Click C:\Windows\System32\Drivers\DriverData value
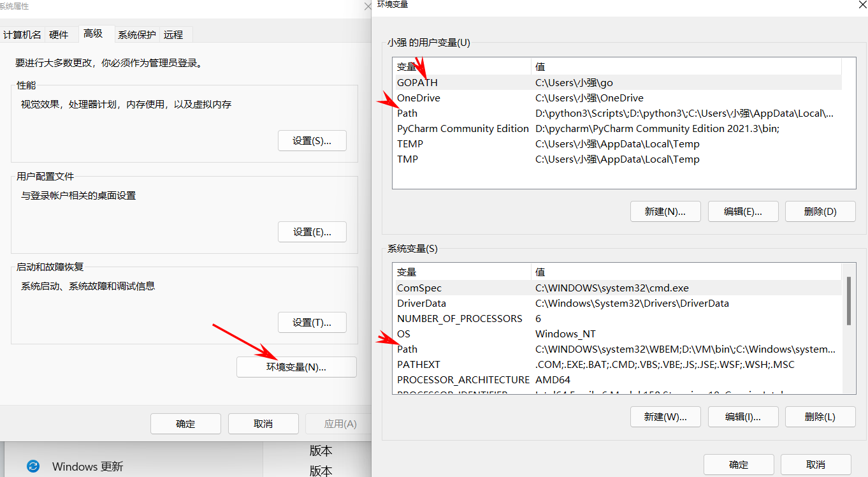This screenshot has width=868, height=477. [x=632, y=303]
